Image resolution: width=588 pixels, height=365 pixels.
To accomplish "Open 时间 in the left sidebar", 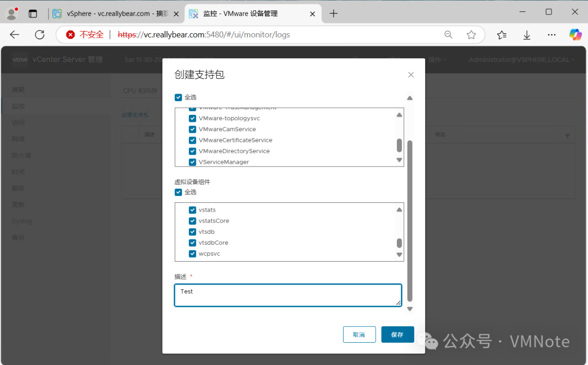I will (18, 172).
